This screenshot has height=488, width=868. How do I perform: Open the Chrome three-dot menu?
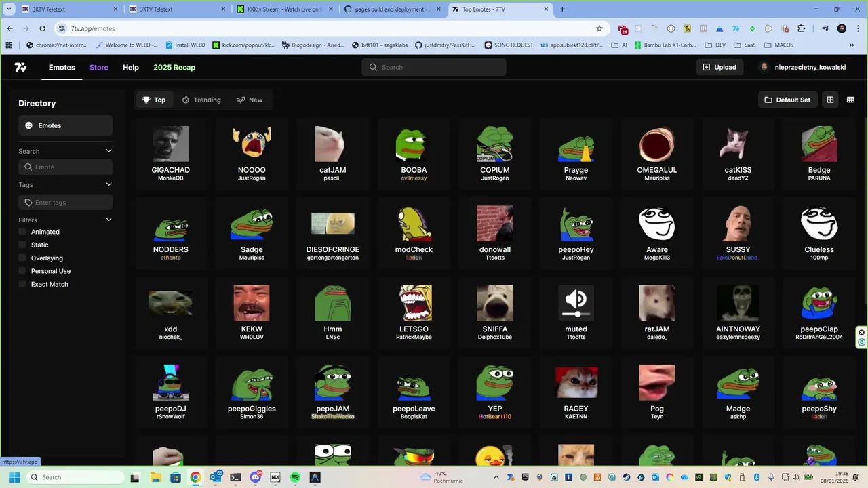858,28
